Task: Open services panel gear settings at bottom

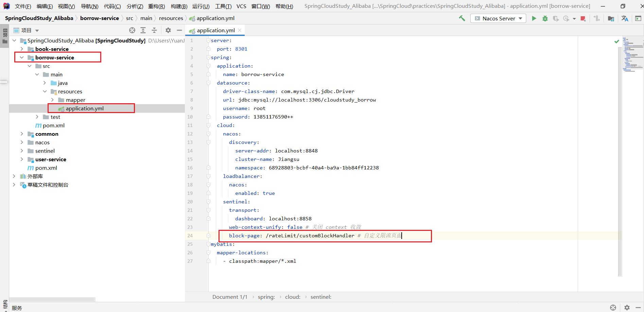Action: pos(627,308)
